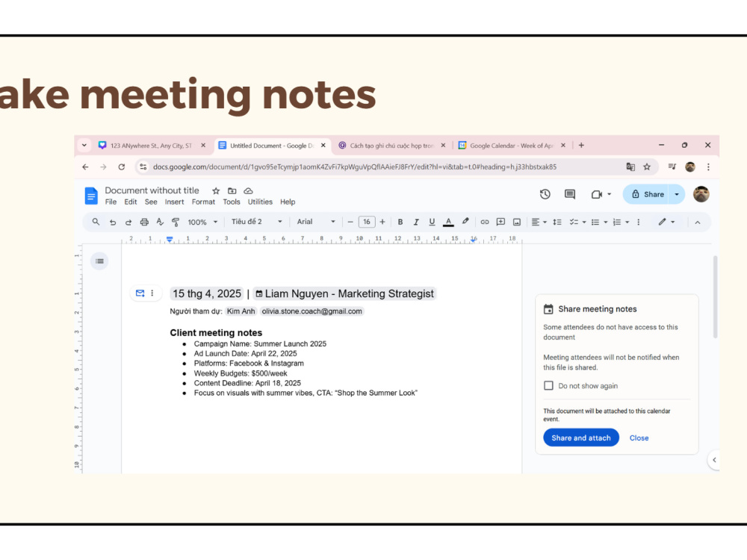Open meeting notes more options dots
This screenshot has width=747, height=560.
[x=152, y=293]
